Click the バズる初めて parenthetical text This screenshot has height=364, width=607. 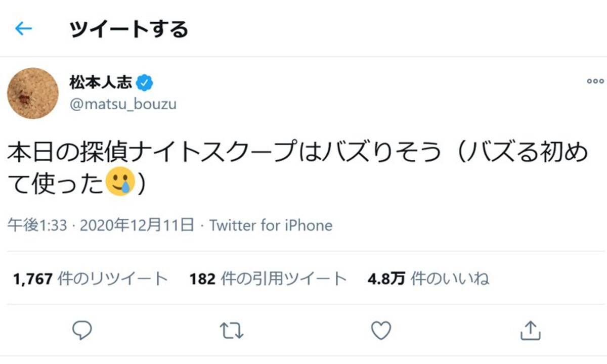526,154
